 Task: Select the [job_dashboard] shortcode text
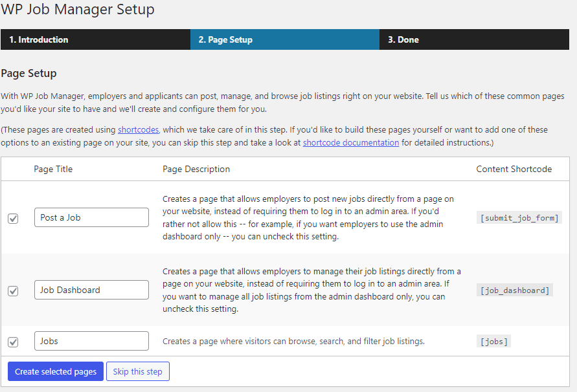514,290
